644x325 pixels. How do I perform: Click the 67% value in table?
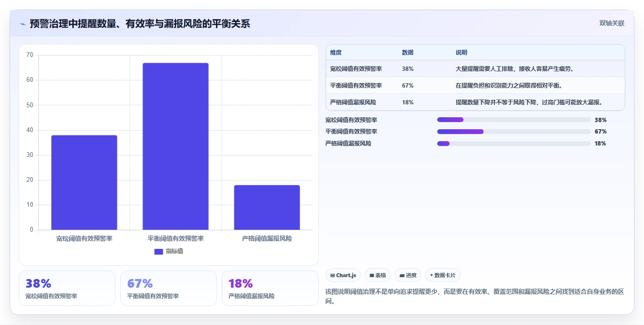(x=408, y=86)
